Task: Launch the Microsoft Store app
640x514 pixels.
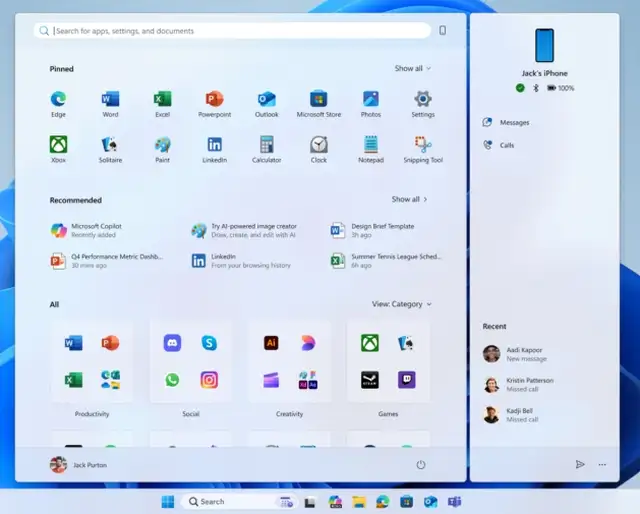Action: [318, 99]
